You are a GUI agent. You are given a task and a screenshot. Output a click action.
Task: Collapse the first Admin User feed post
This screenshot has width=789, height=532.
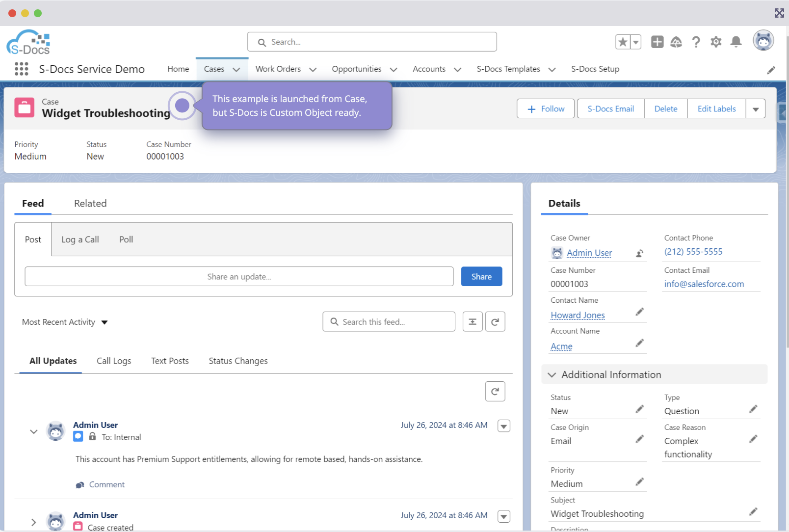tap(33, 431)
